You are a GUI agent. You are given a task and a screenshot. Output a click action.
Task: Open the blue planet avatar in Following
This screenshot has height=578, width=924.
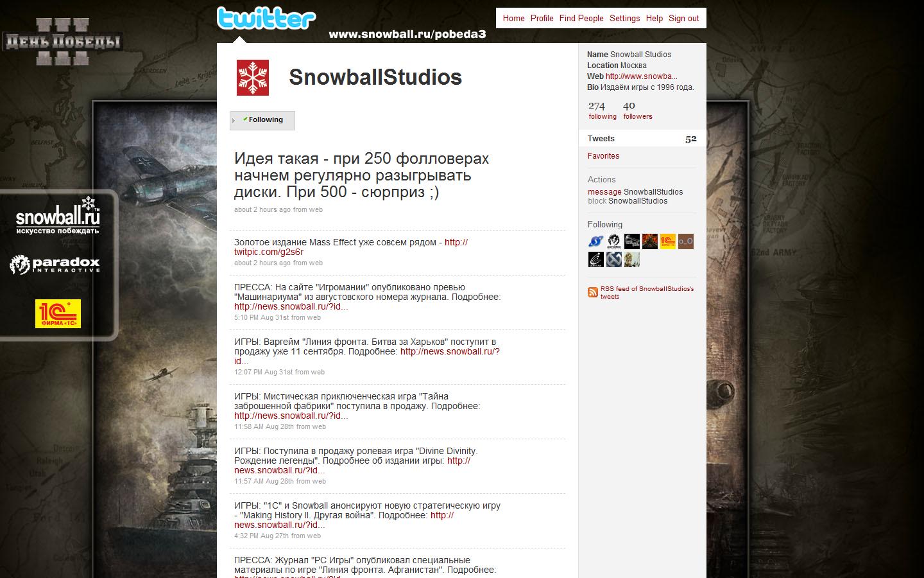click(x=596, y=241)
